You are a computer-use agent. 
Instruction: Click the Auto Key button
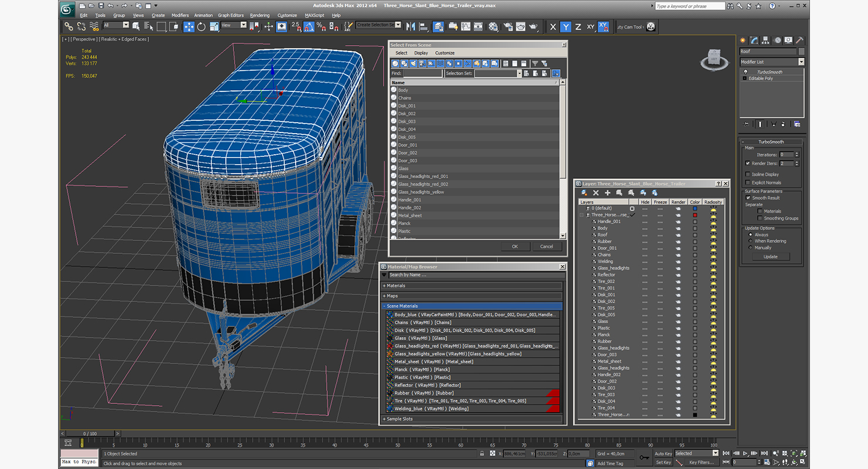click(663, 453)
